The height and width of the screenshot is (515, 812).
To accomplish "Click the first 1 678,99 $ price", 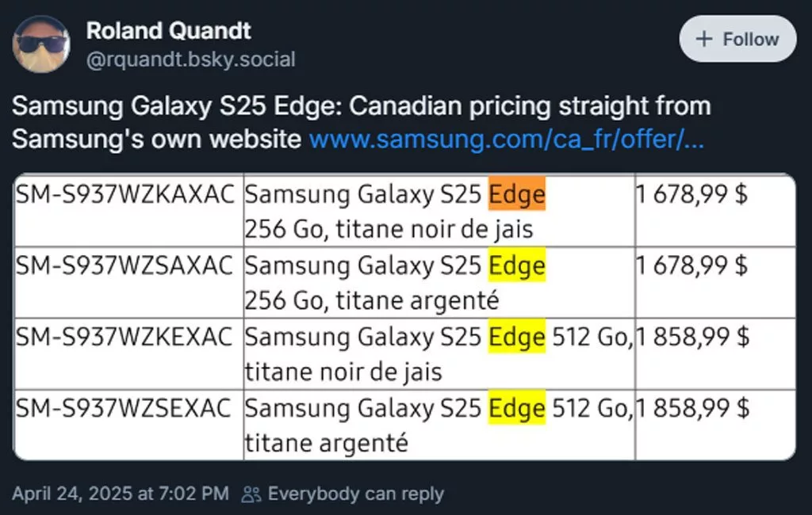I will coord(691,195).
